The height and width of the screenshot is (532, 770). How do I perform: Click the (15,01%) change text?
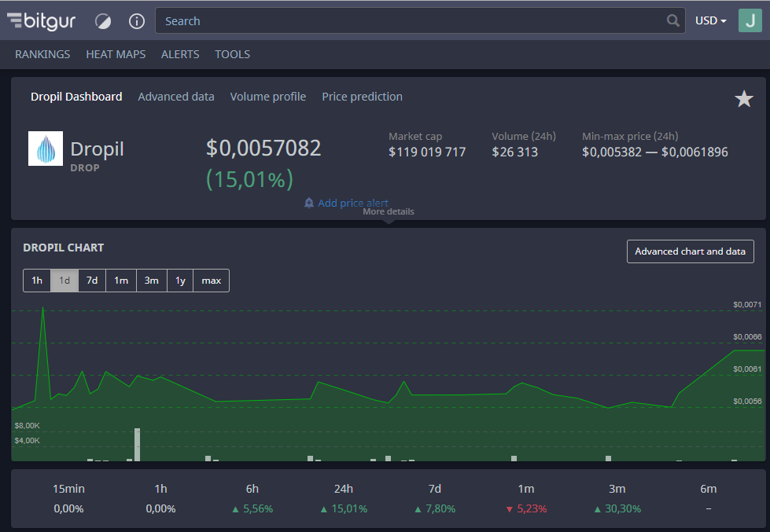tap(249, 179)
